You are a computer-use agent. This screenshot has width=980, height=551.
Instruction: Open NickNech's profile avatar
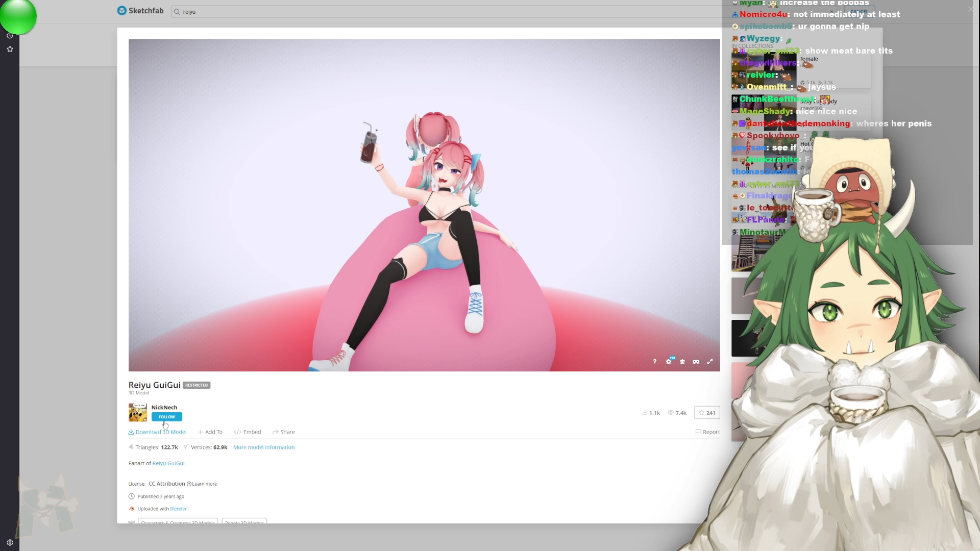coord(137,413)
